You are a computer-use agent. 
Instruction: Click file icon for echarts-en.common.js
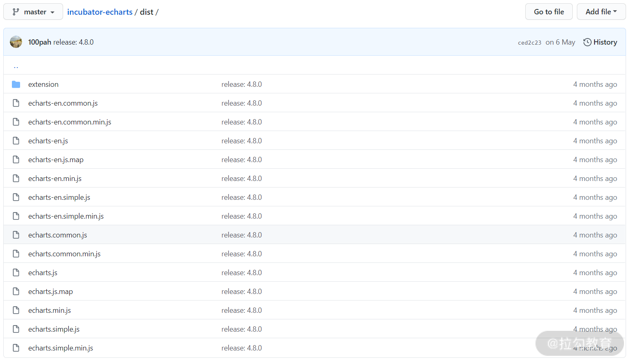pyautogui.click(x=16, y=103)
